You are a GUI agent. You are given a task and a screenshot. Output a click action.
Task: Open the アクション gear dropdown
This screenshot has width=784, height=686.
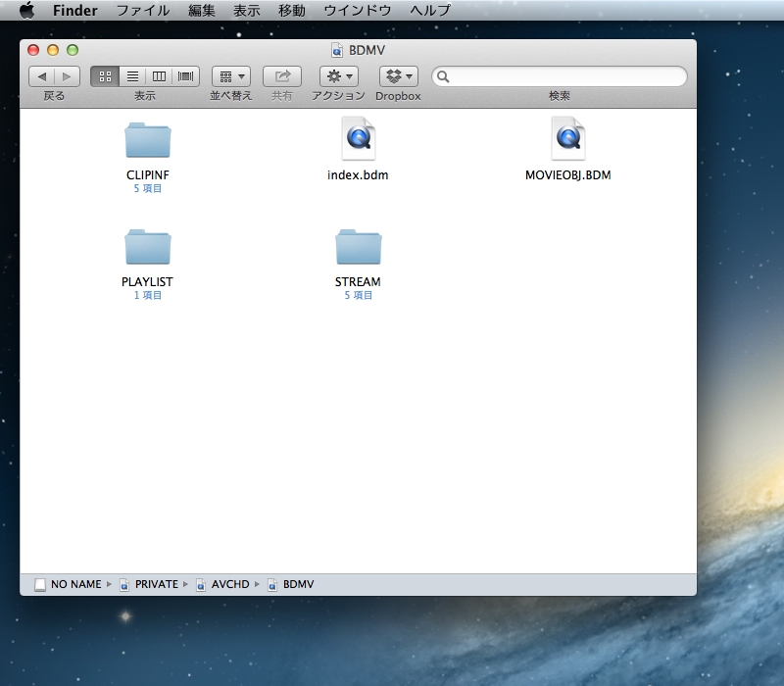[339, 76]
